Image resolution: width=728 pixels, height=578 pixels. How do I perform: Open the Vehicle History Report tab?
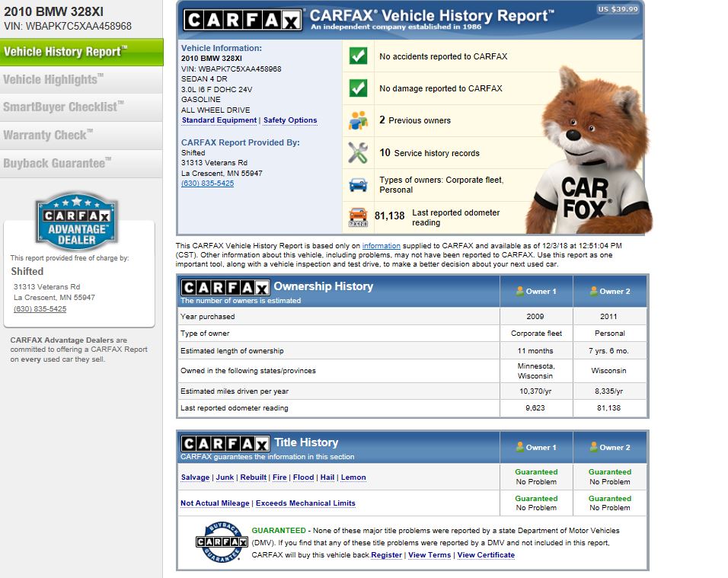[81, 52]
